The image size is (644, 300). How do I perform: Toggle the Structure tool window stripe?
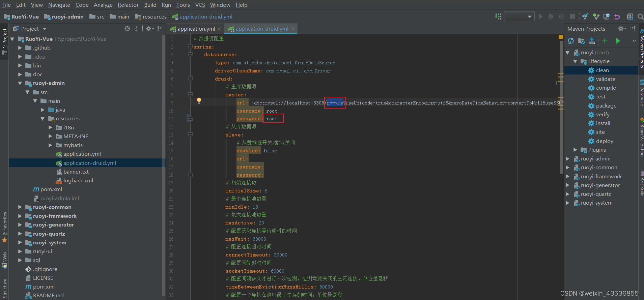coord(4,289)
